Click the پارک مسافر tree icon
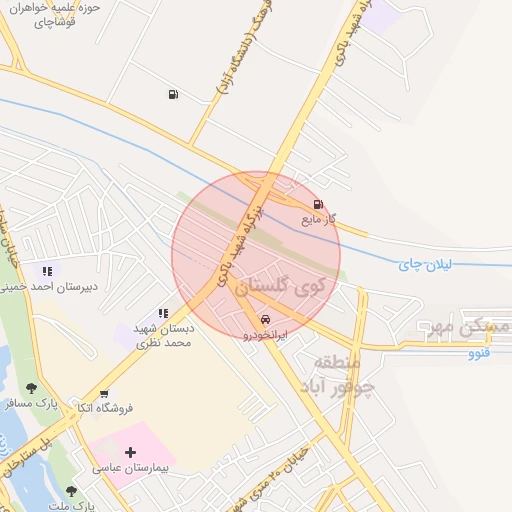The height and width of the screenshot is (512, 512). [31, 388]
